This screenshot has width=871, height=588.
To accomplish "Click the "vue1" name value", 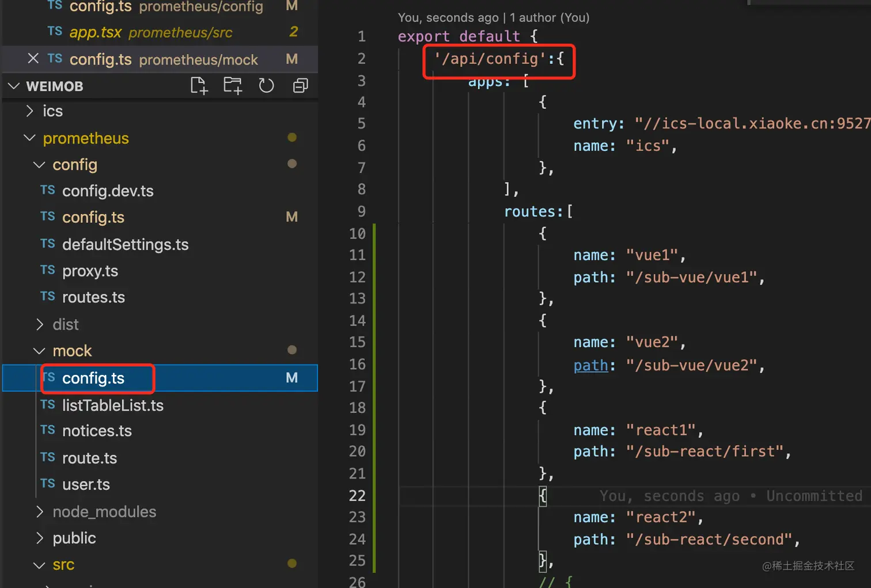I will tap(652, 255).
